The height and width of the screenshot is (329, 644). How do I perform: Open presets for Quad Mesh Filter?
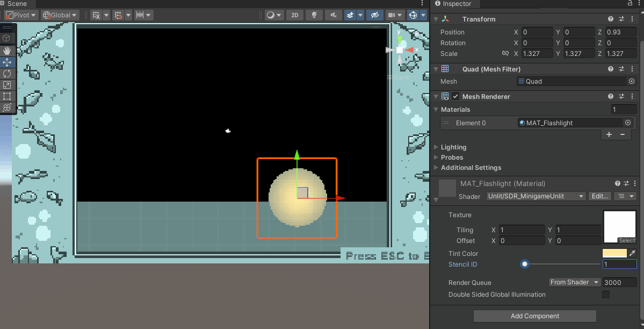coord(621,69)
